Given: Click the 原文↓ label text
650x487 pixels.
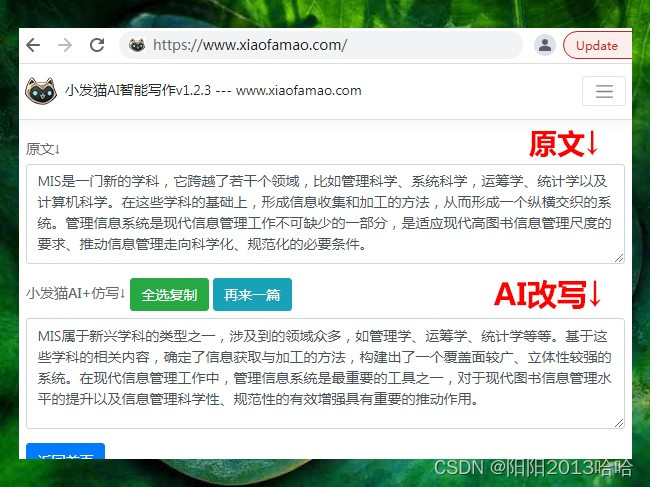Looking at the screenshot, I should pos(44,149).
